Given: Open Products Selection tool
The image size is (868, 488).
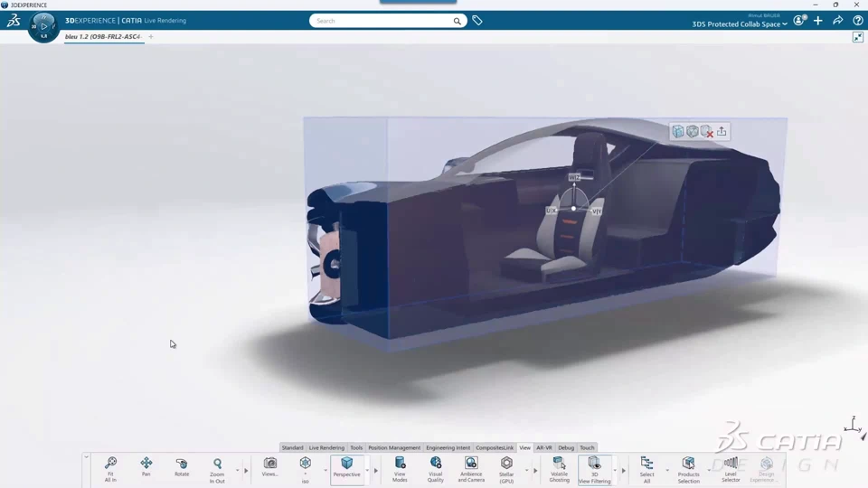Looking at the screenshot, I should 688,470.
